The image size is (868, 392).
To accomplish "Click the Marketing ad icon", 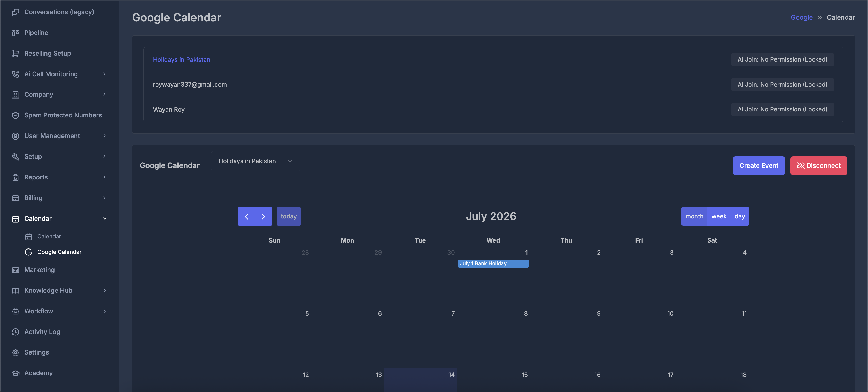I will tap(16, 270).
